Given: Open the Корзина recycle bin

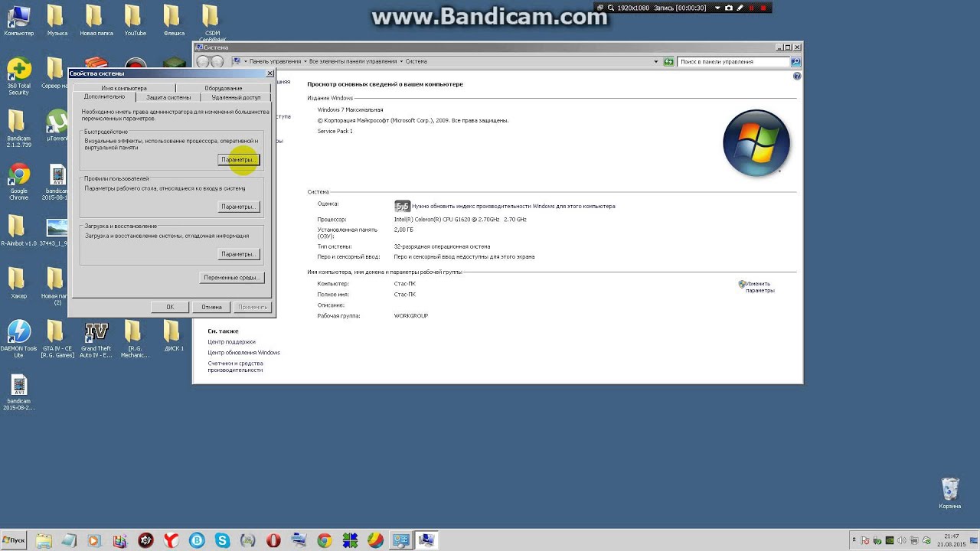Looking at the screenshot, I should tap(949, 494).
